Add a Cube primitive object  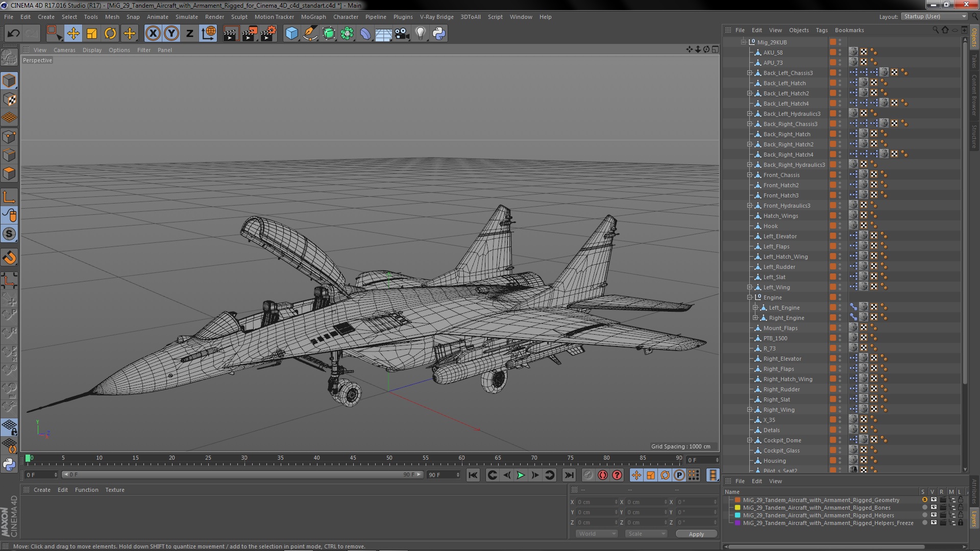coord(291,34)
